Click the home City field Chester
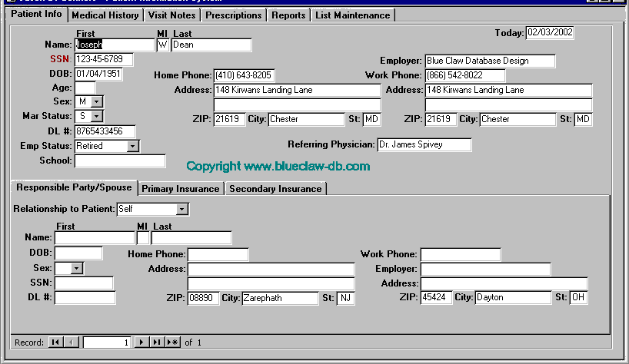Screen dimensions: 629x364 click(x=306, y=119)
